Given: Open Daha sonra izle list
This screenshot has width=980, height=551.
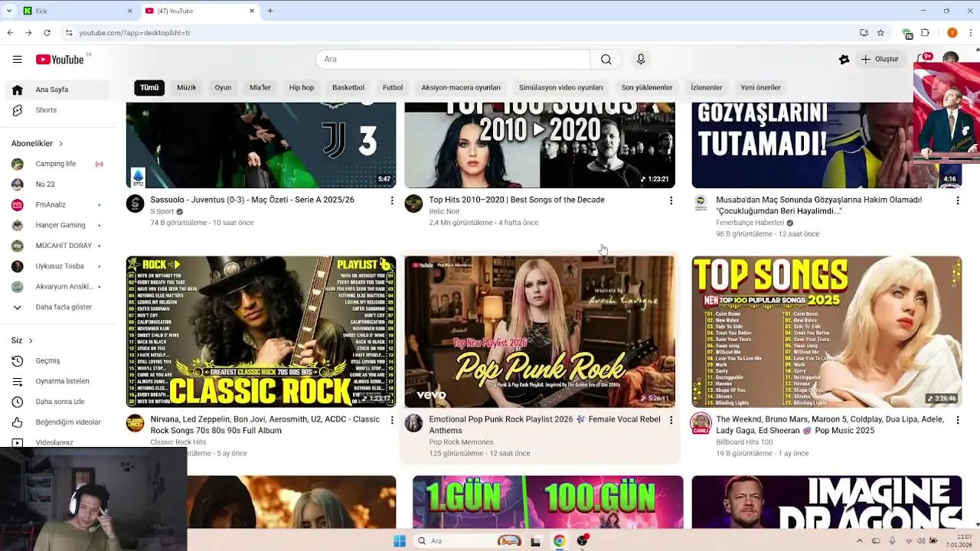Looking at the screenshot, I should pos(60,402).
